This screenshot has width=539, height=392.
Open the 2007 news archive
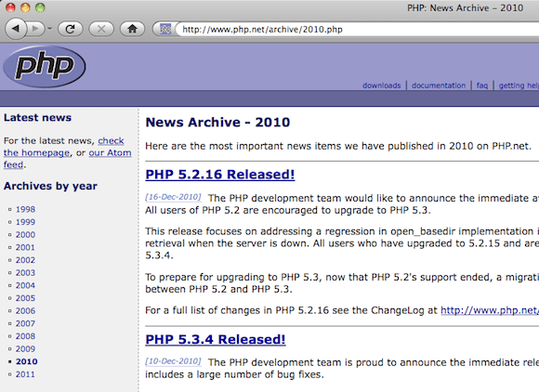(25, 323)
